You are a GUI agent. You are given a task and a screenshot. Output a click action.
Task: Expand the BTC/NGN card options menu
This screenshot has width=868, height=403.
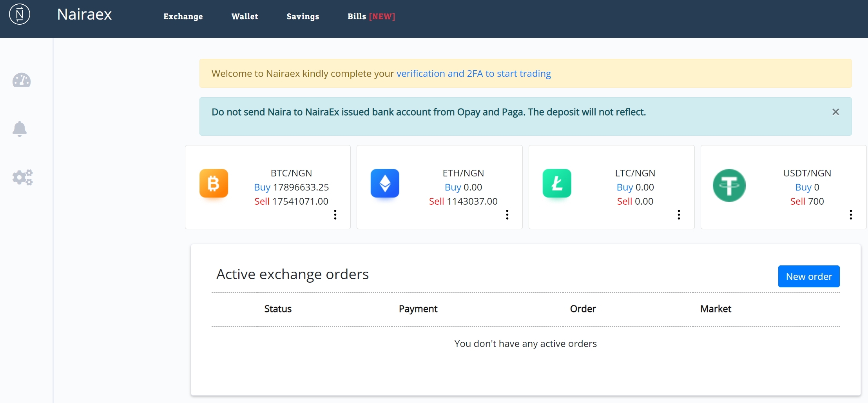[x=335, y=214]
